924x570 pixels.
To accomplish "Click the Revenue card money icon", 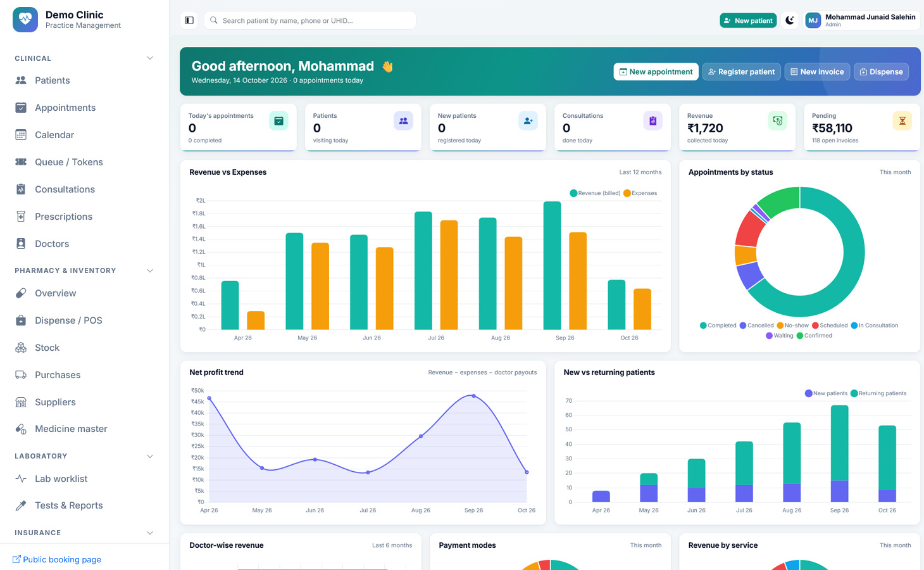I will (x=777, y=121).
